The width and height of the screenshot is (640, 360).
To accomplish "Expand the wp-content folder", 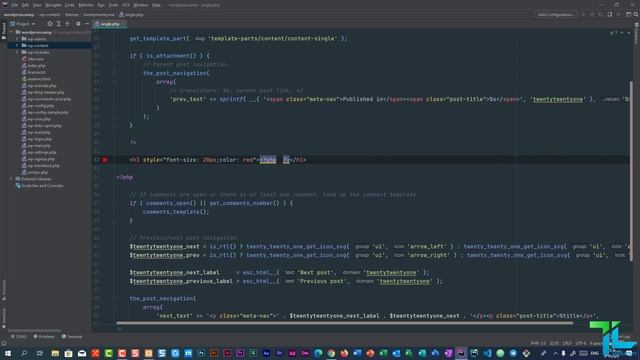I will click(18, 46).
